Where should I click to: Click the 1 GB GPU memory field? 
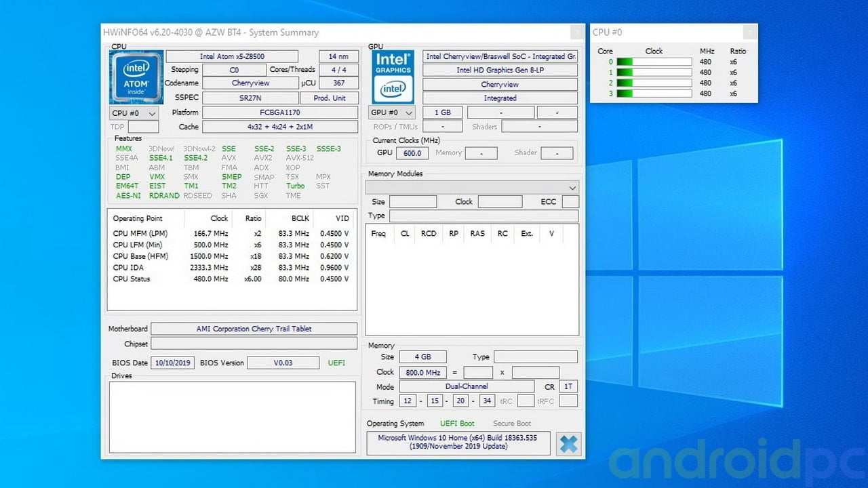(x=442, y=113)
